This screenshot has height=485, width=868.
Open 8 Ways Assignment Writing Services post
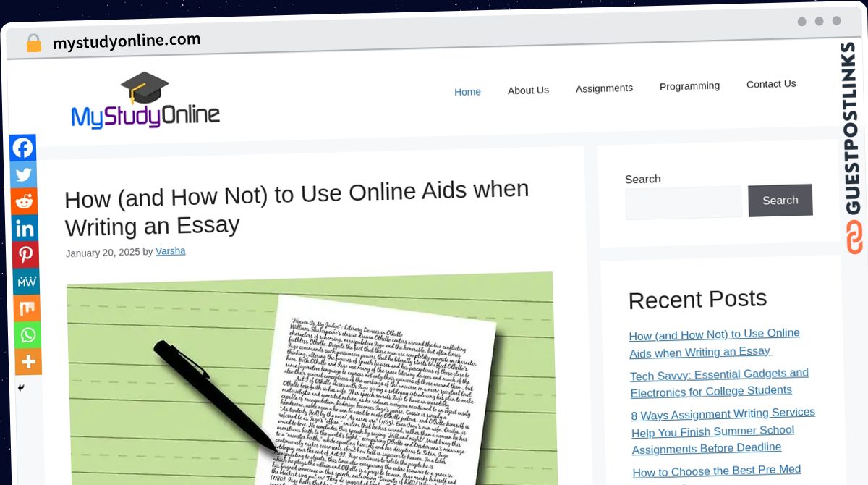click(724, 430)
